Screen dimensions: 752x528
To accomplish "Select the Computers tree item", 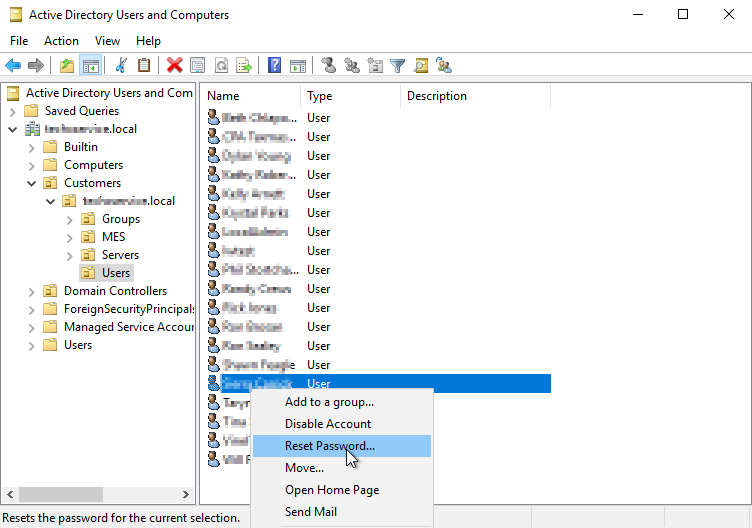I will 94,165.
